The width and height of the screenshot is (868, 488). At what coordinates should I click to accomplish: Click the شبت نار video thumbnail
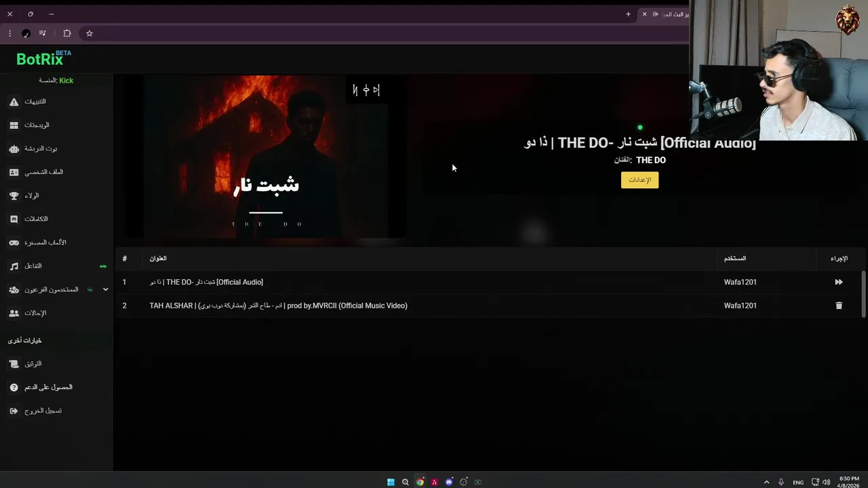click(266, 157)
